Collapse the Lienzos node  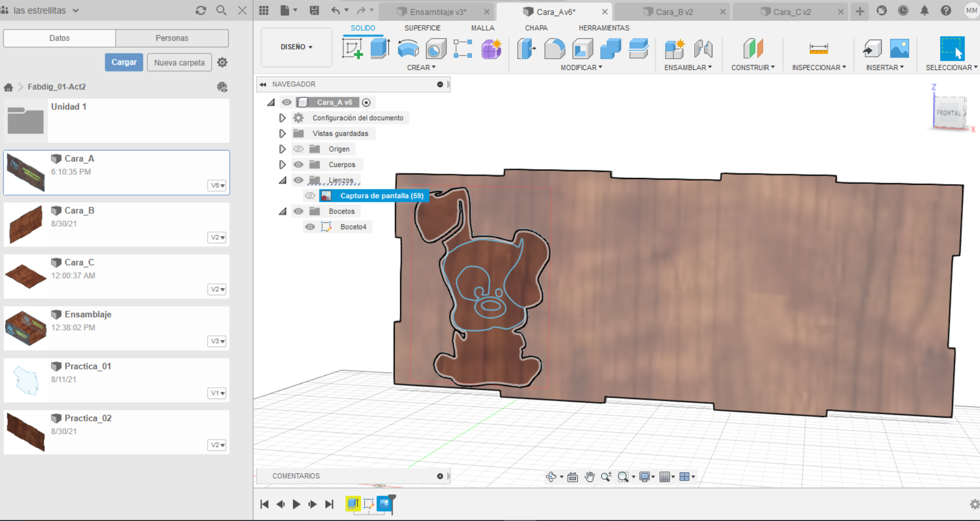coord(283,181)
